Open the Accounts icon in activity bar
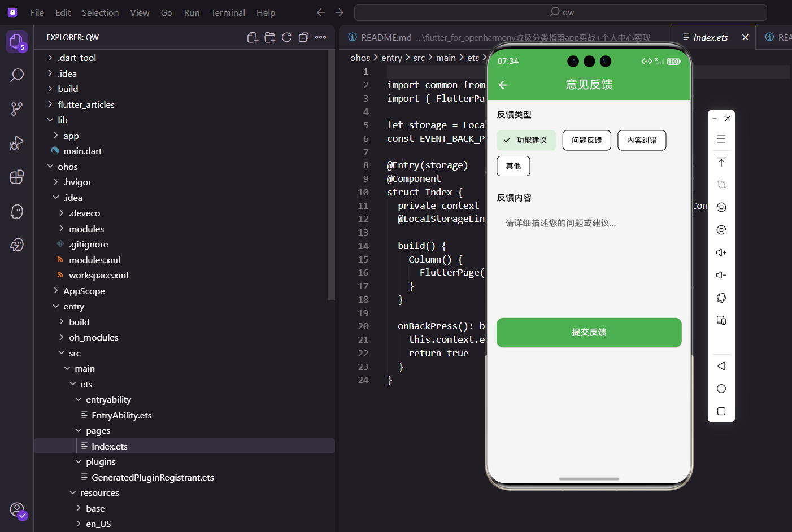Viewport: 792px width, 532px height. pos(18,510)
